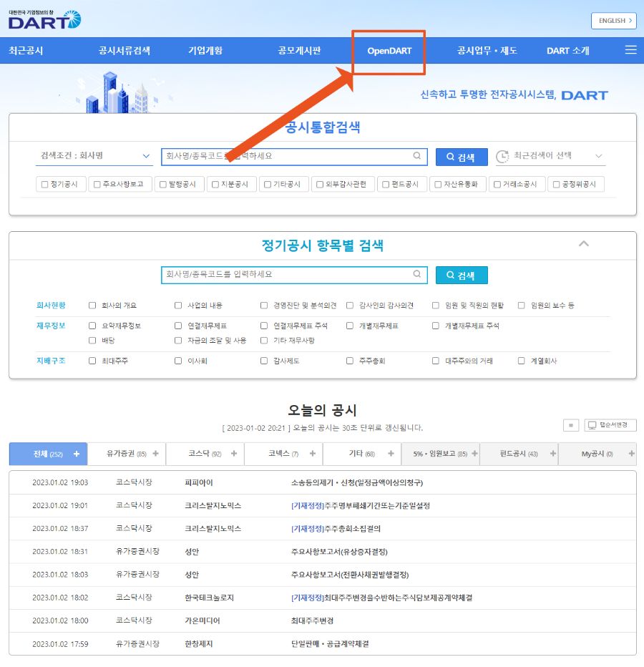The width and height of the screenshot is (644, 667).
Task: Click the recent search clock icon
Action: click(x=502, y=156)
